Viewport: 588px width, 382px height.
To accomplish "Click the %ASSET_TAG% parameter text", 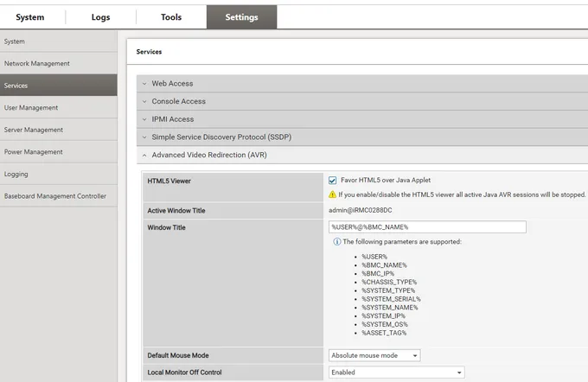I will click(384, 333).
